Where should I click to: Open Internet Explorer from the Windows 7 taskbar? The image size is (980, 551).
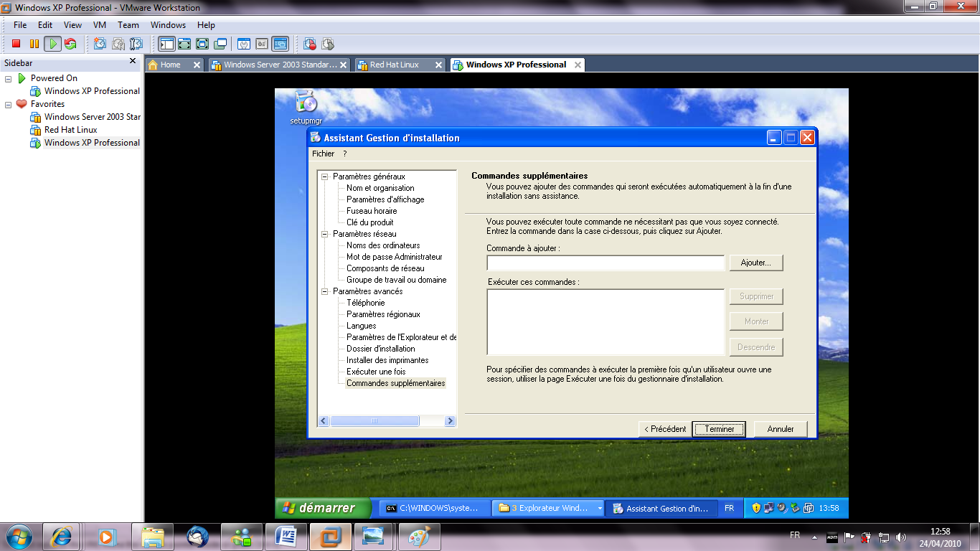point(61,537)
